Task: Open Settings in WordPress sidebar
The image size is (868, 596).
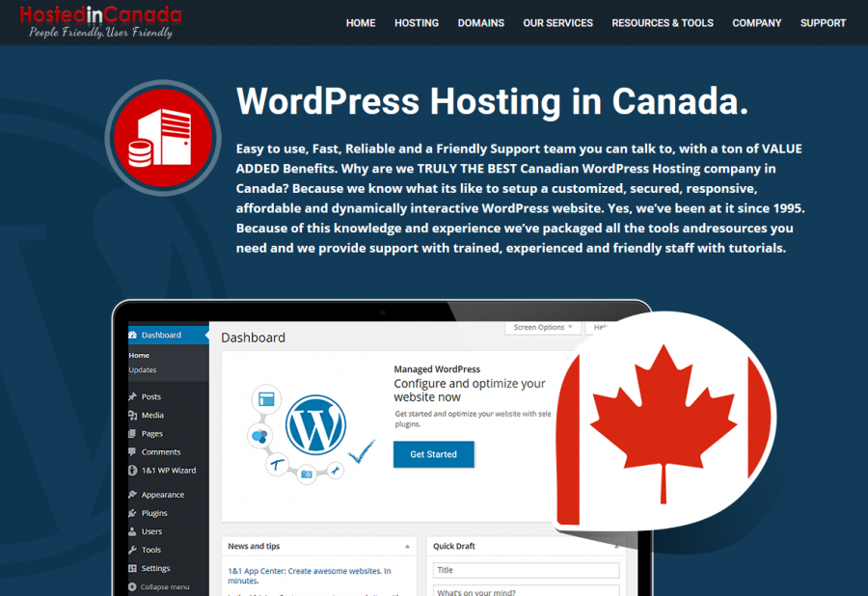Action: click(x=155, y=568)
